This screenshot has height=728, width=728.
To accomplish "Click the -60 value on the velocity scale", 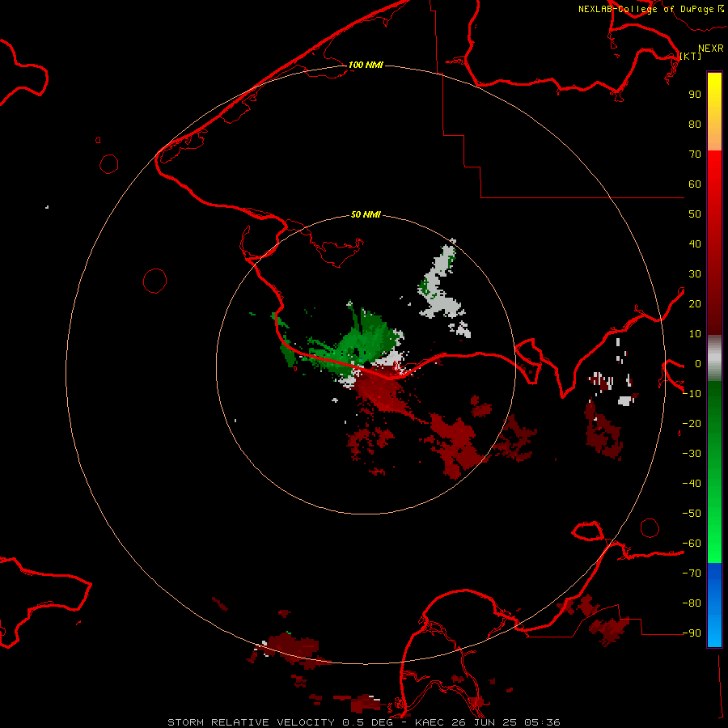I will (x=692, y=544).
